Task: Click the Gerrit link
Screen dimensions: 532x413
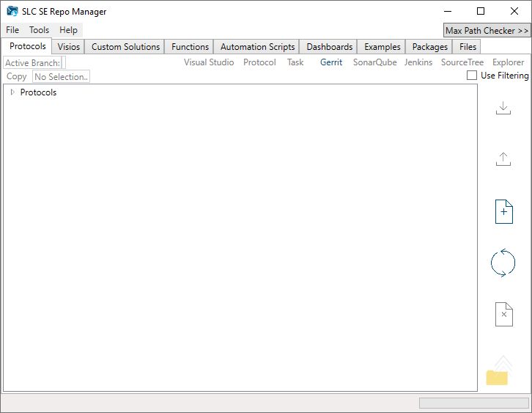Action: tap(331, 62)
